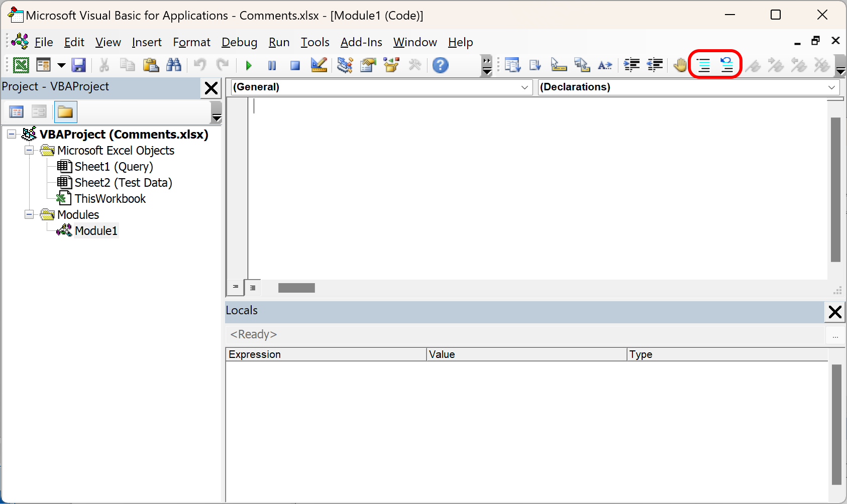
Task: Open Project Explorer from toolbar
Action: tap(345, 65)
